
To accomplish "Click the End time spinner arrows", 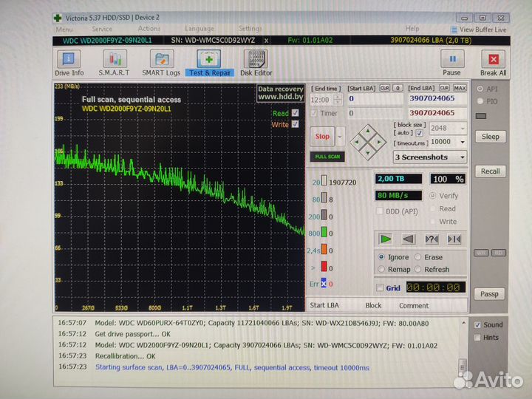I will click(338, 100).
